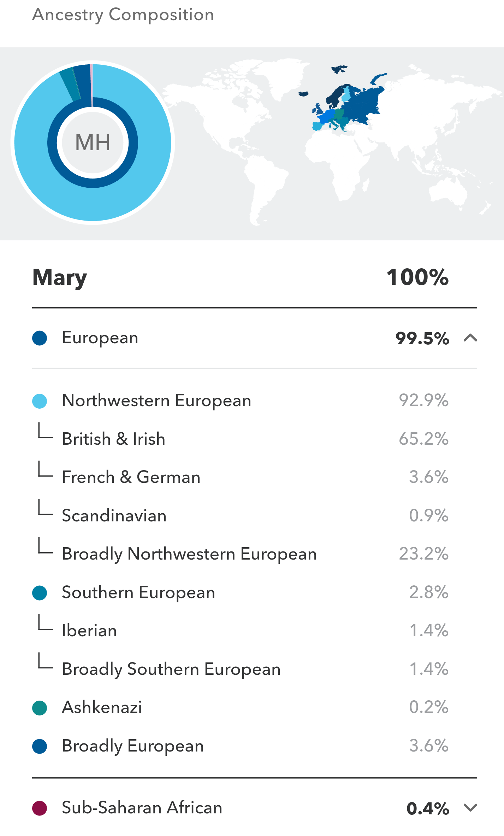Select the Scandinavian ancestry row
The image size is (504, 836).
[114, 516]
